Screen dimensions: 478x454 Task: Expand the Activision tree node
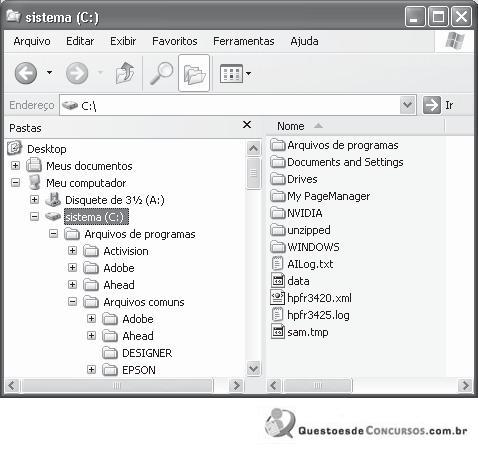pyautogui.click(x=72, y=250)
